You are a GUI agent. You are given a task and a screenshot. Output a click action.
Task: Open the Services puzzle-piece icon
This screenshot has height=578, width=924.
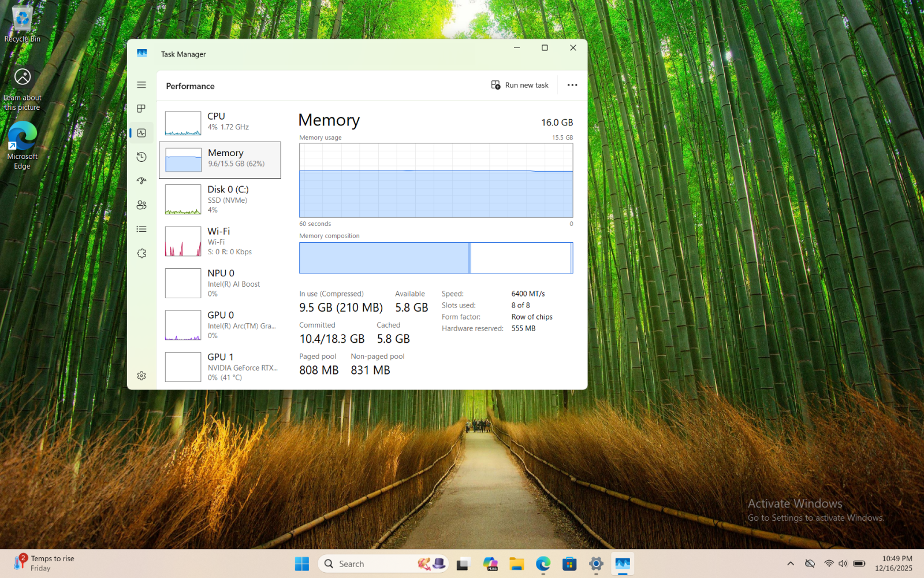[x=141, y=253]
